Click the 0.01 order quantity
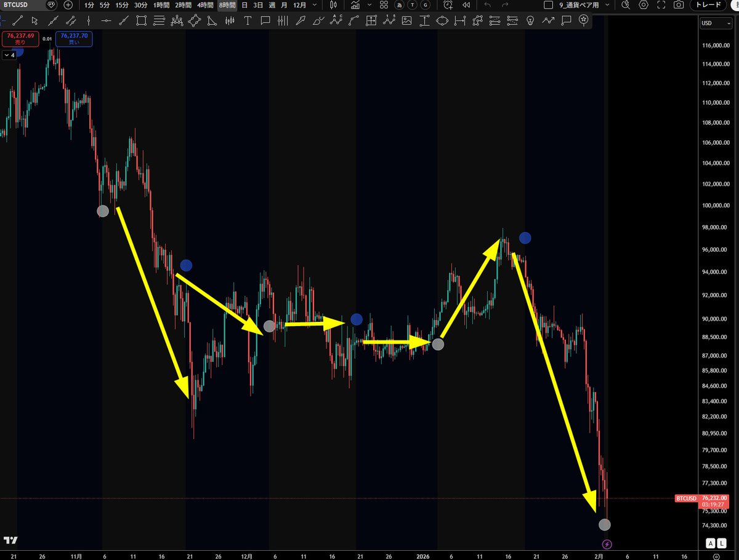 pyautogui.click(x=47, y=39)
